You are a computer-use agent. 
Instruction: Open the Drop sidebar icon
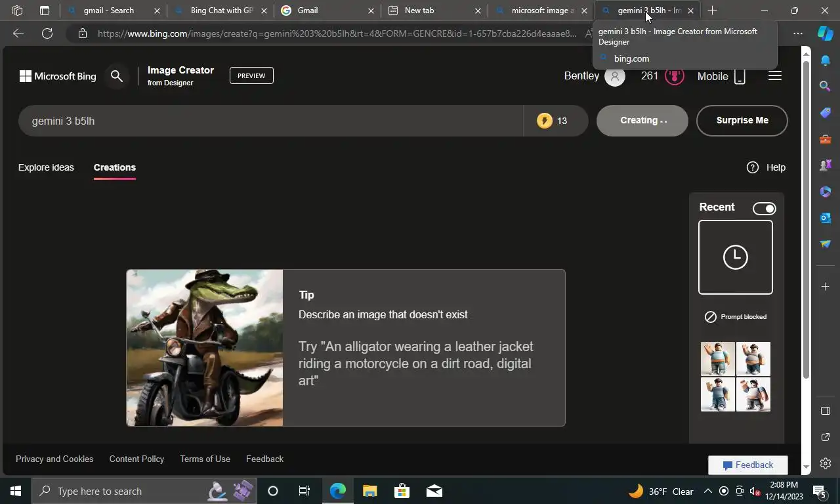coord(826,244)
